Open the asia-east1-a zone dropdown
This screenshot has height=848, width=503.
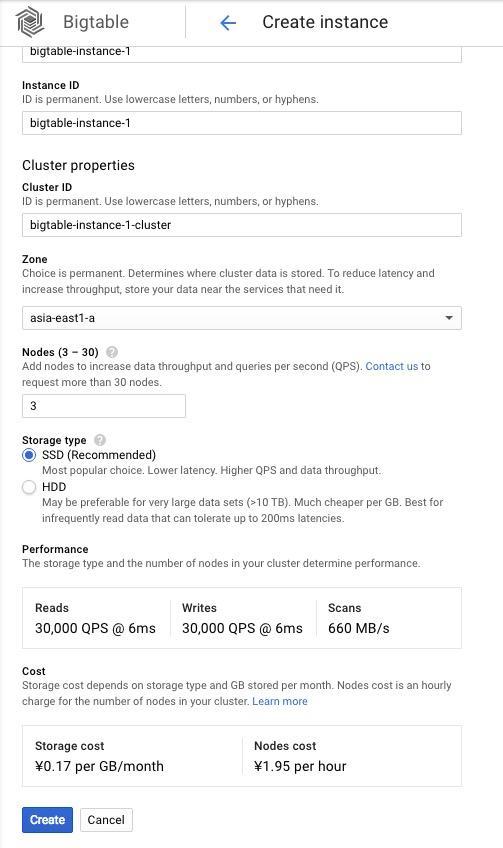[x=242, y=318]
